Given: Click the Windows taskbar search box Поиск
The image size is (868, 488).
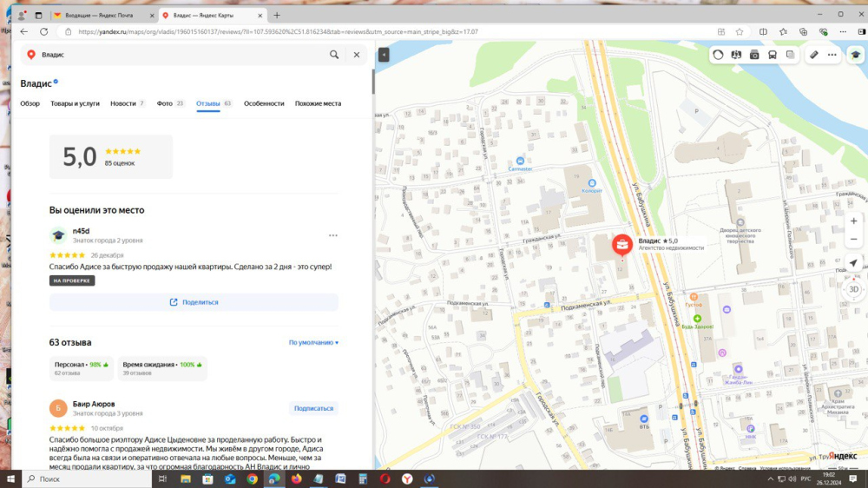Looking at the screenshot, I should tap(86, 479).
